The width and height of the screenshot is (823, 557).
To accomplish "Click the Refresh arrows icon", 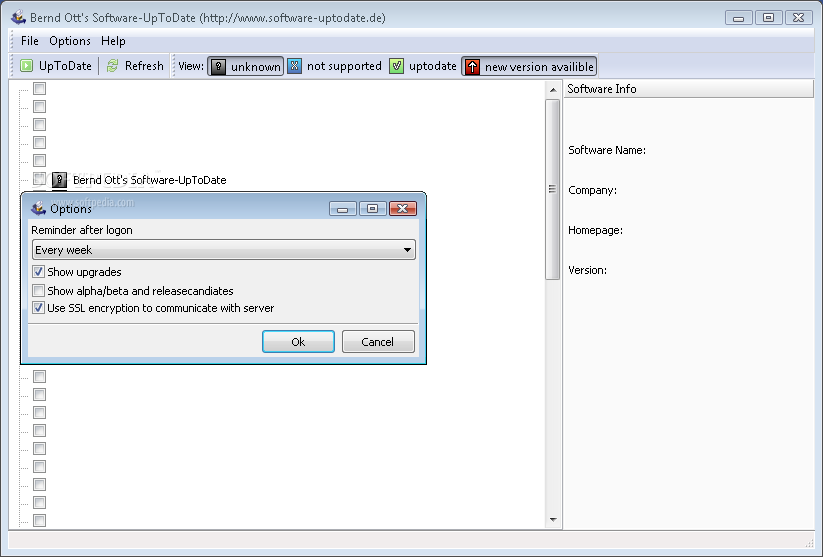I will [112, 66].
